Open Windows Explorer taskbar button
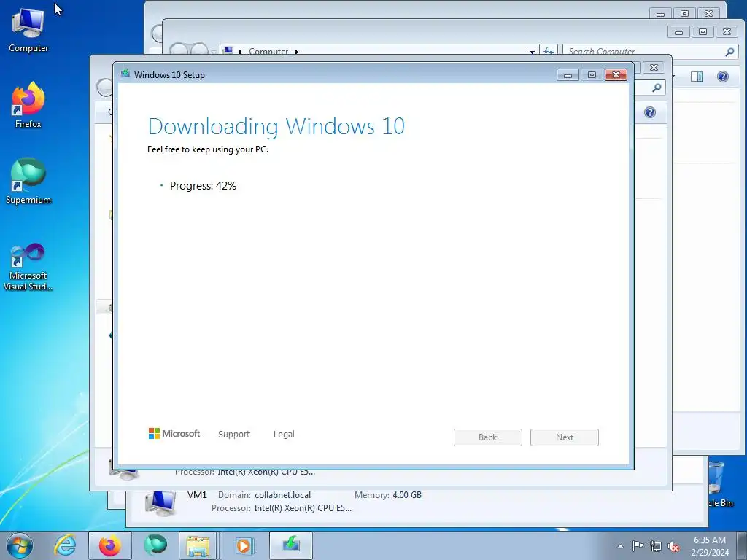 [198, 545]
